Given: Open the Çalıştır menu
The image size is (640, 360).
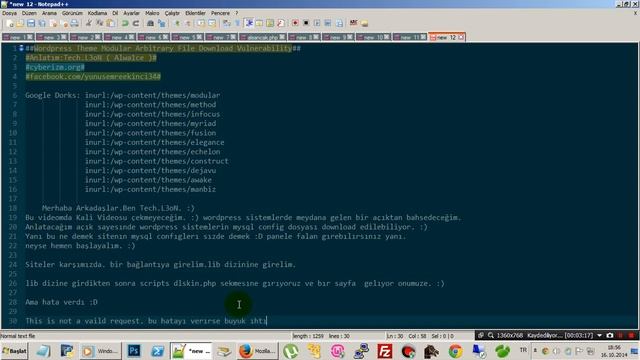Looking at the screenshot, I should (x=172, y=13).
